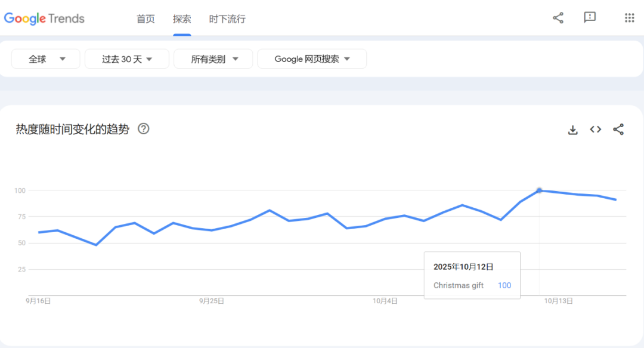Open the share icon in top header
644x348 pixels.
(x=558, y=18)
